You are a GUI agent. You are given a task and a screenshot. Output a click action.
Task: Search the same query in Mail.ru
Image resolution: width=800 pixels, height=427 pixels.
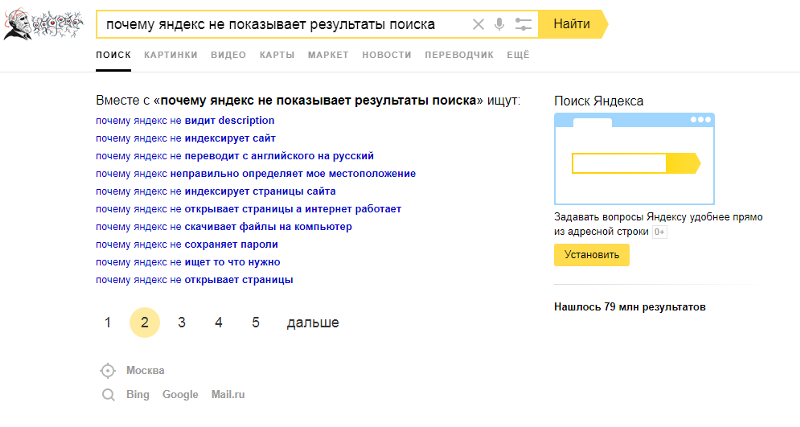228,394
